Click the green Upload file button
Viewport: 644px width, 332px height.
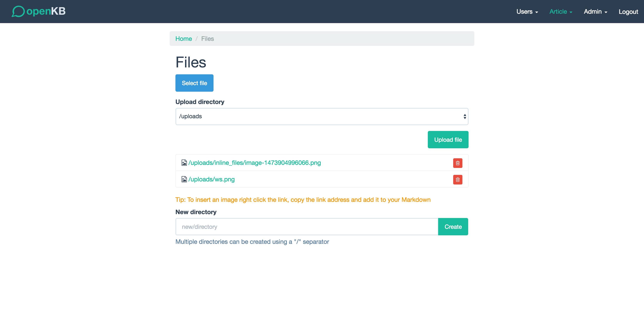click(x=448, y=140)
